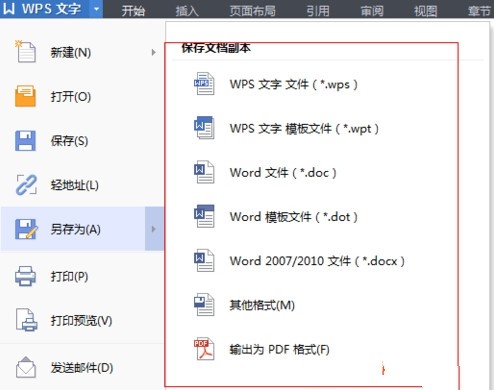Screen dimensions: 494x390
Task: Click the Send Mail envelope icon
Action: point(26,367)
